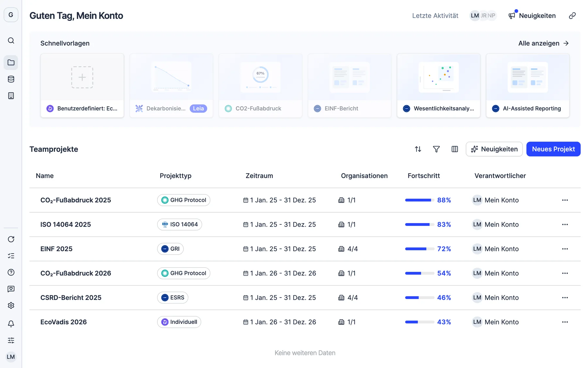Viewport: 588px width, 368px height.
Task: Open the notification bell in sidebar
Action: (11, 324)
